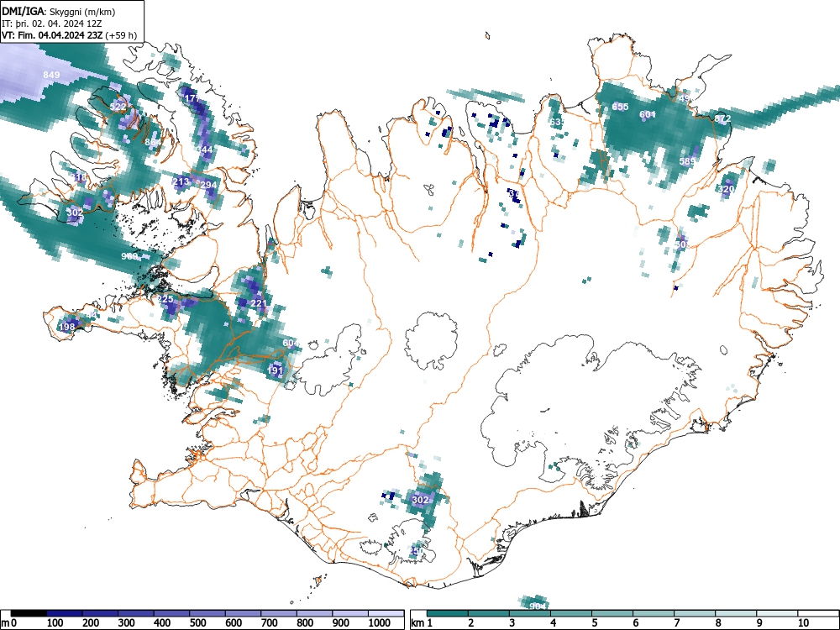Click the "m 0" legend label
The height and width of the screenshot is (630, 840).
point(8,623)
